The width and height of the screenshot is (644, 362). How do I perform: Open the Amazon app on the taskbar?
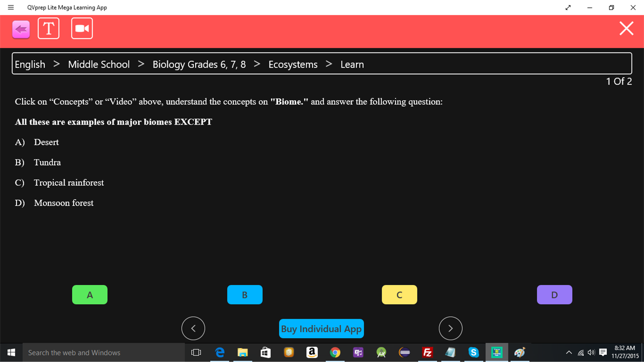(x=312, y=352)
